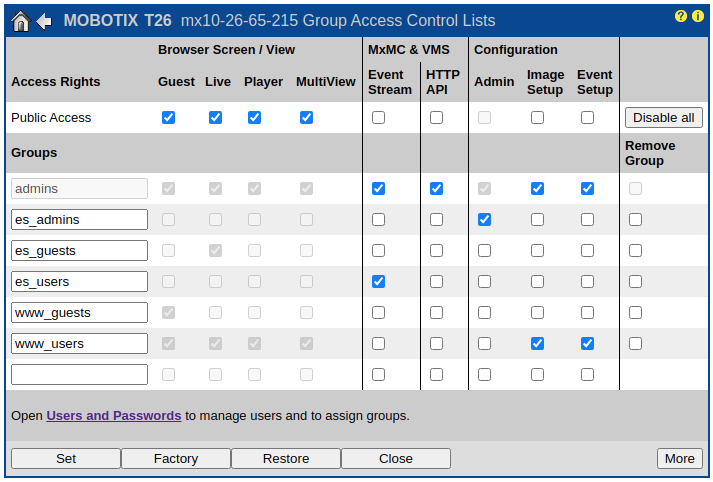Open the yellow help question mark icon
The width and height of the screenshot is (713, 482).
tap(681, 16)
